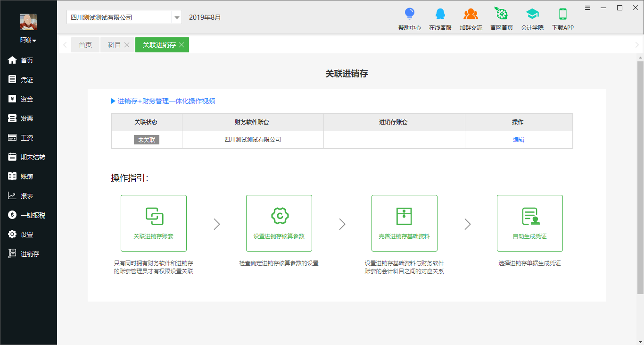Expand the 阿谢 user dropdown

click(x=28, y=40)
